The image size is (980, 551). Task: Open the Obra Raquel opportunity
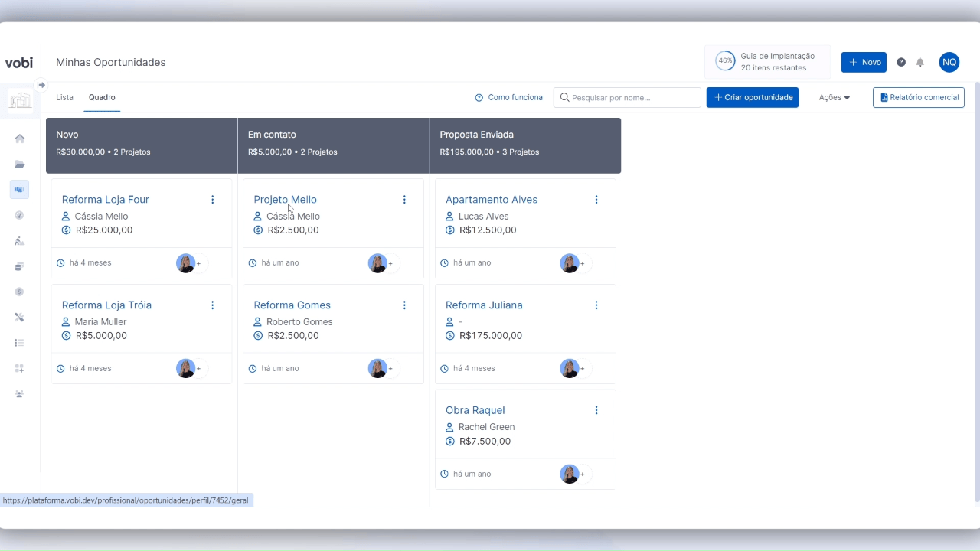click(x=475, y=410)
